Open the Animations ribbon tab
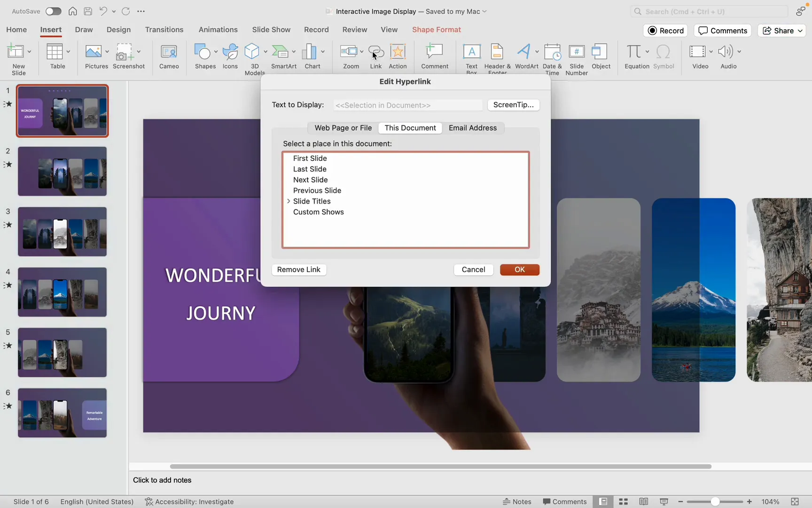 tap(218, 30)
